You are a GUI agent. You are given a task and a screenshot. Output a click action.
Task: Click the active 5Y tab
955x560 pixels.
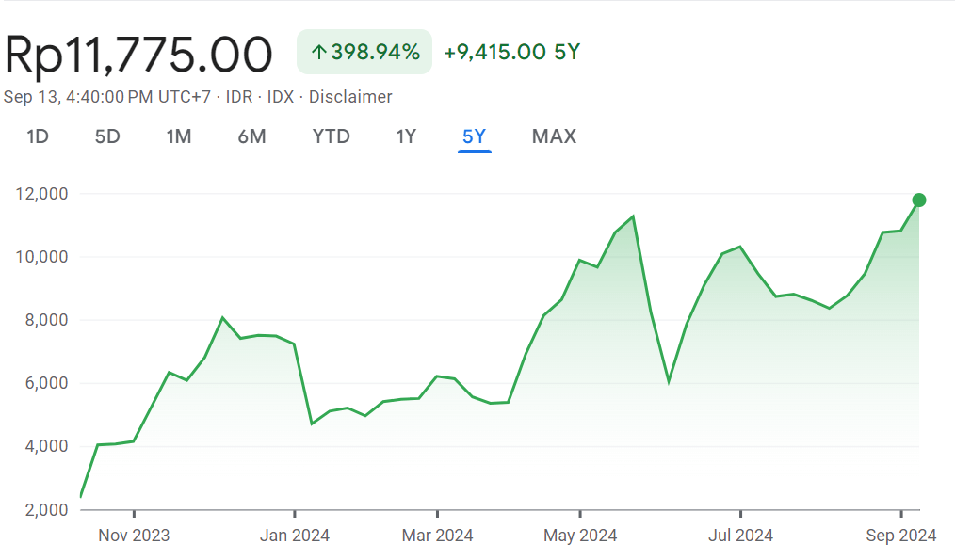pyautogui.click(x=474, y=136)
